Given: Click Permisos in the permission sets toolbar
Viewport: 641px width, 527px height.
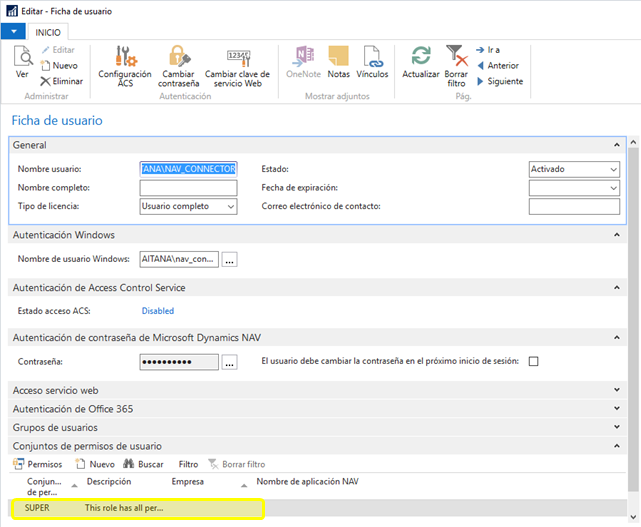Looking at the screenshot, I should (38, 464).
